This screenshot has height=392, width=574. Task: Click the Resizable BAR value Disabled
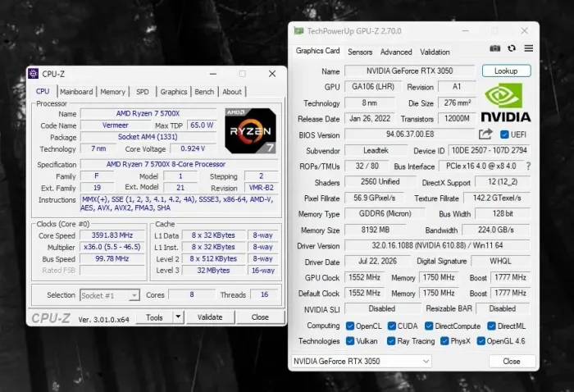tap(502, 309)
